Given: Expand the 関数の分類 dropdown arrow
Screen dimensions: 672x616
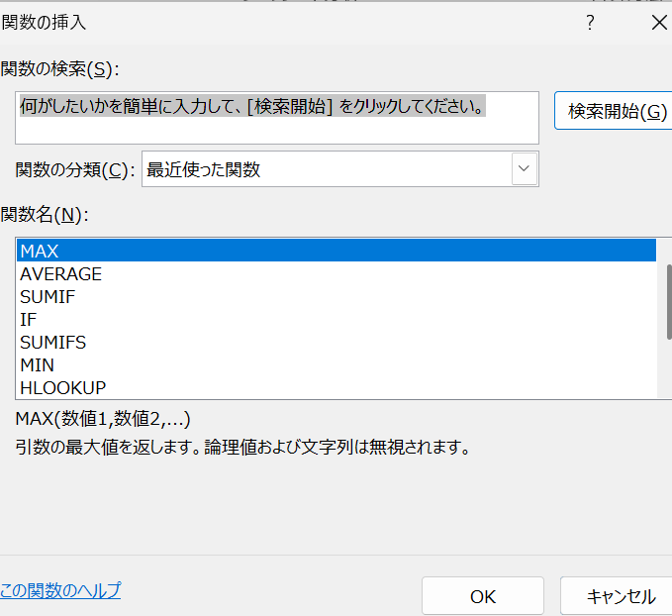Looking at the screenshot, I should tap(524, 169).
